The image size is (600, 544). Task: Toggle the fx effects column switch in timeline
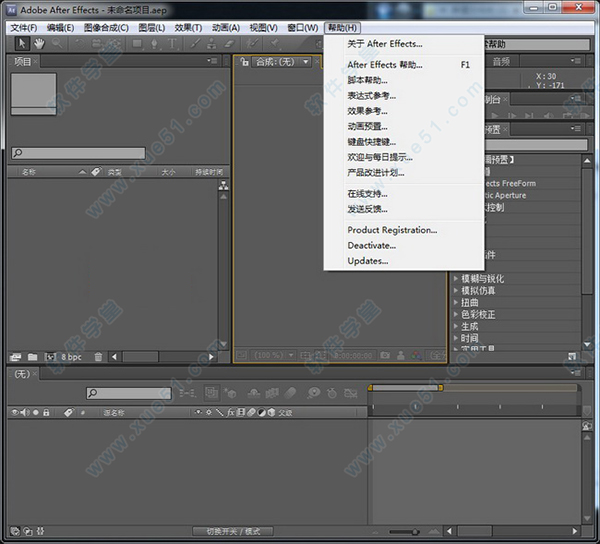click(230, 412)
